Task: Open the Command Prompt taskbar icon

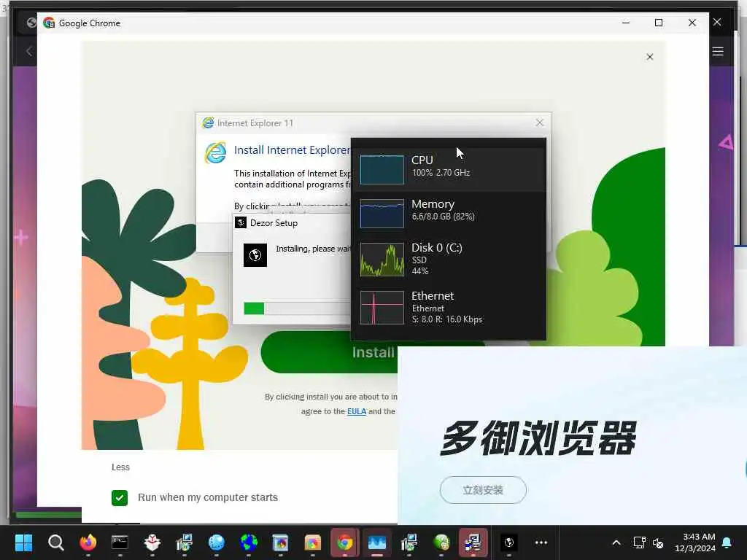Action: tap(120, 542)
